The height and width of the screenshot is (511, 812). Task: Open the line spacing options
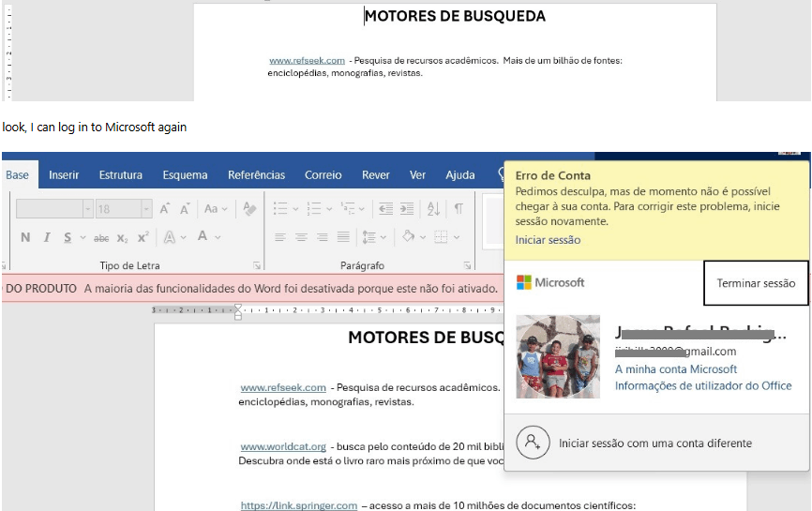[x=369, y=237]
